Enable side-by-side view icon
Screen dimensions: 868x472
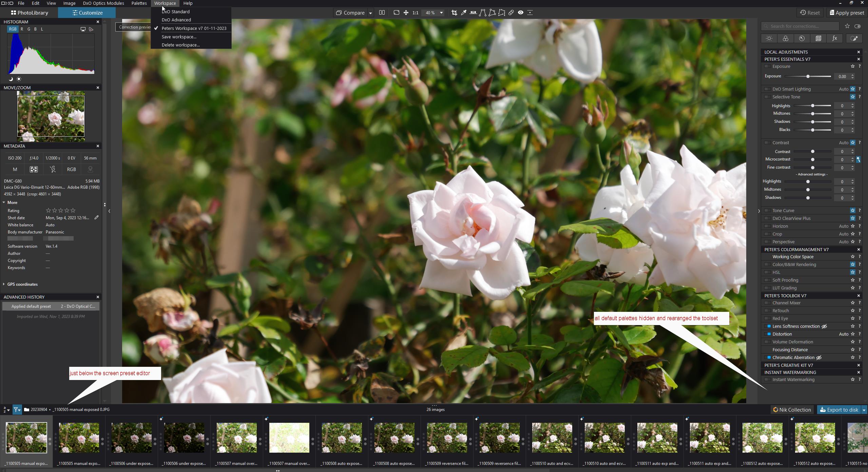pyautogui.click(x=382, y=13)
